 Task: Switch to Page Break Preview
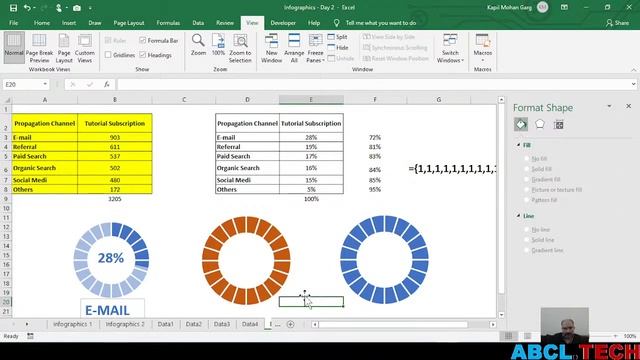tap(39, 48)
